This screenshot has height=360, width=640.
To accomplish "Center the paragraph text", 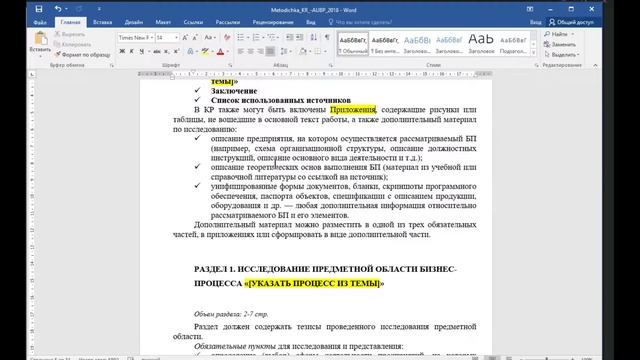I will pyautogui.click(x=251, y=51).
